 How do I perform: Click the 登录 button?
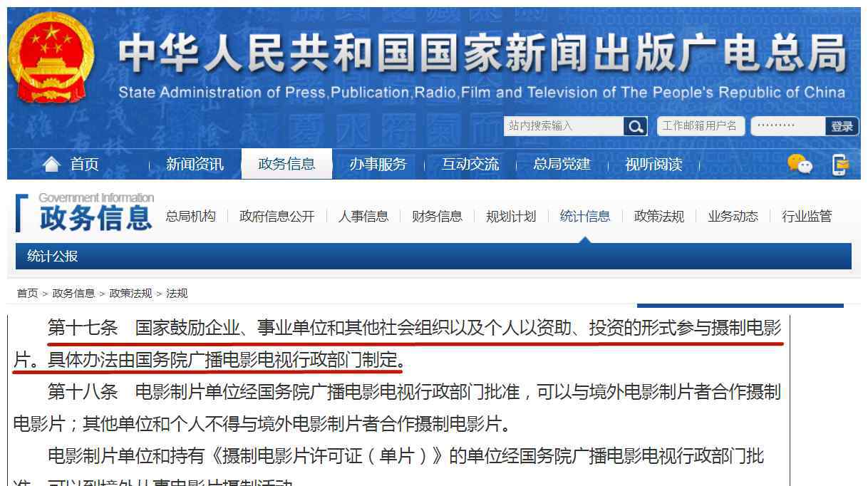[842, 126]
